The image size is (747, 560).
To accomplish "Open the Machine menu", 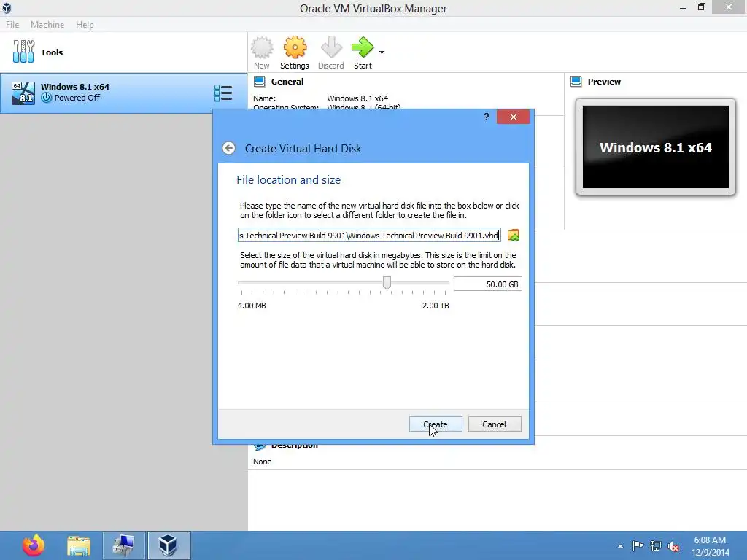I will 47,24.
